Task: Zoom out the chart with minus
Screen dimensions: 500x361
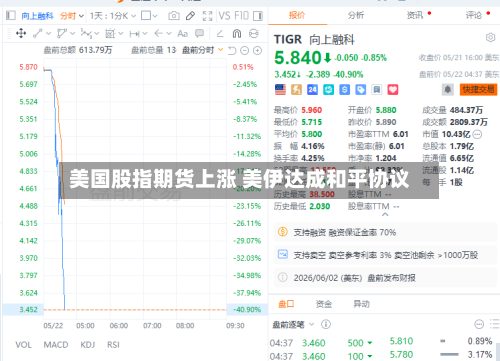Action: pos(245,51)
